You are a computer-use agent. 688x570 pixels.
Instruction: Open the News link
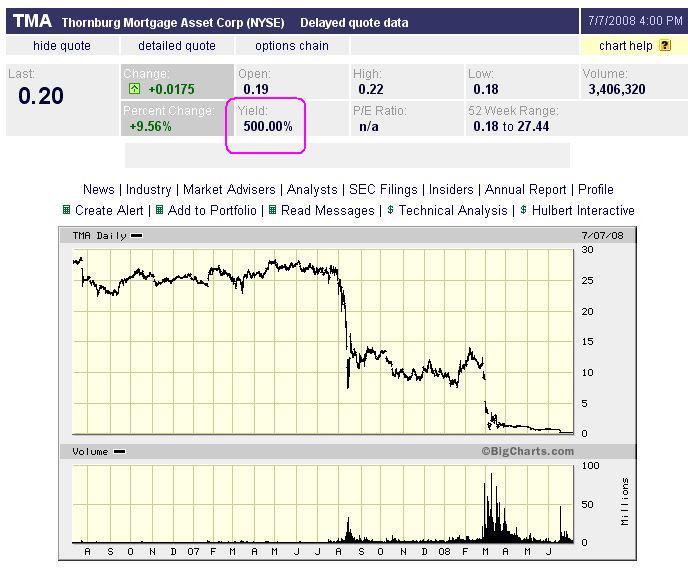click(x=99, y=190)
